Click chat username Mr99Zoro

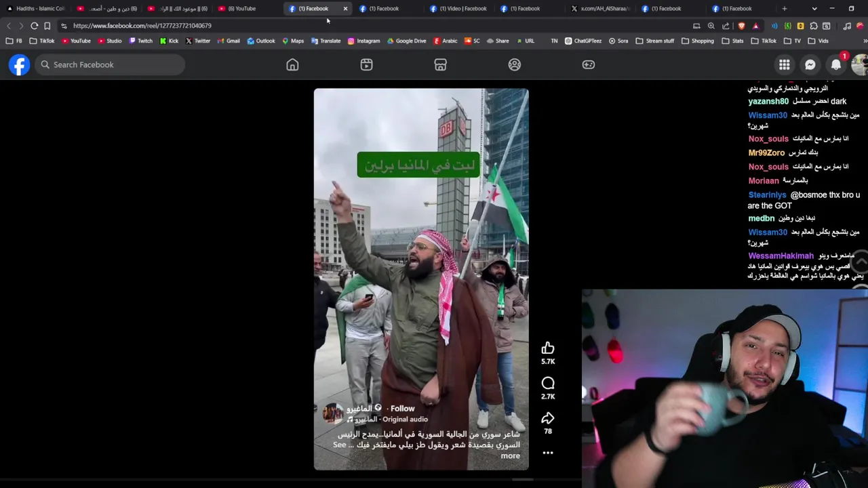point(766,153)
